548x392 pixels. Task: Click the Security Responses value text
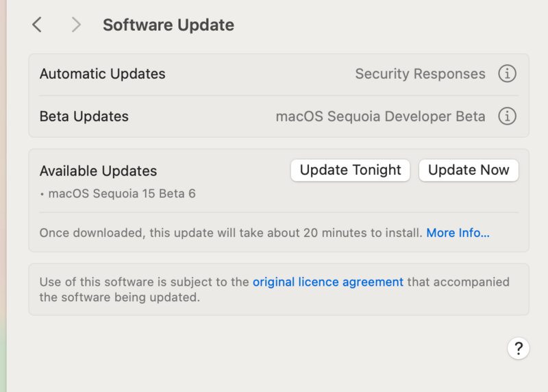coord(420,74)
